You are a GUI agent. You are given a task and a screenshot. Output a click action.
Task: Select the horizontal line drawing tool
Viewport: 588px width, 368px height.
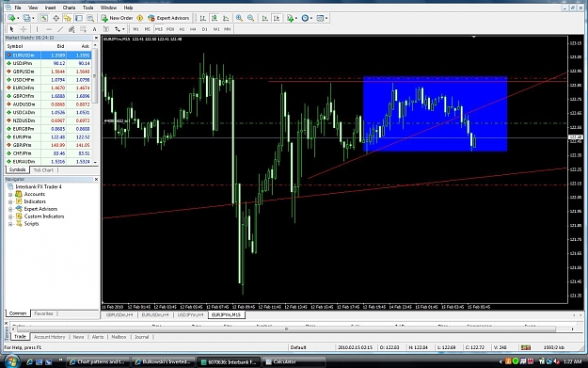coord(49,29)
